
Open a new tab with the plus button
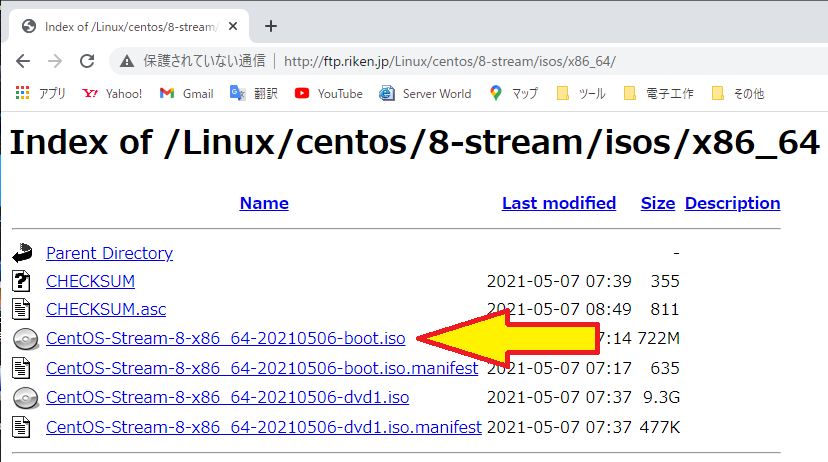(271, 26)
